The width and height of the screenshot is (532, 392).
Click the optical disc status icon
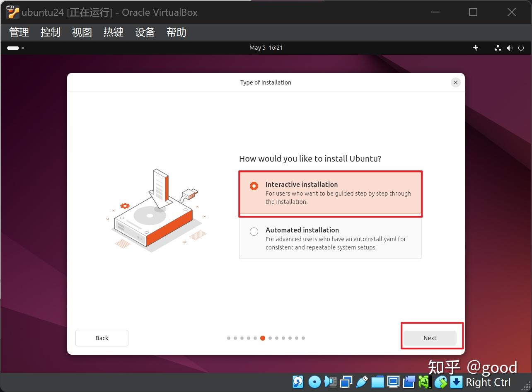point(314,382)
